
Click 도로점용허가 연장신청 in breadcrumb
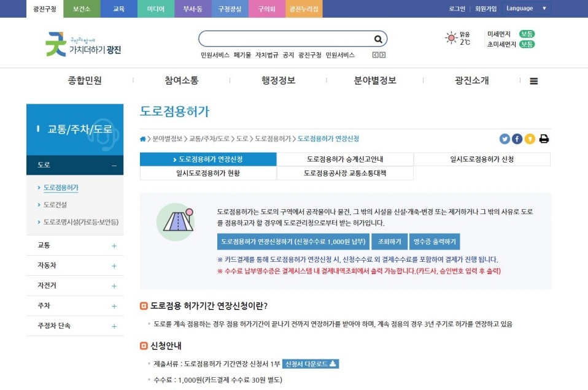pos(328,139)
